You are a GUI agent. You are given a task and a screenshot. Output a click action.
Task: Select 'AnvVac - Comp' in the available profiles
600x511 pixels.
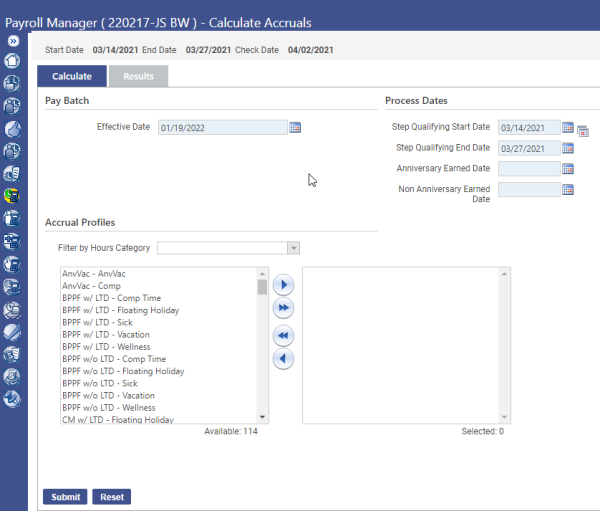point(91,286)
